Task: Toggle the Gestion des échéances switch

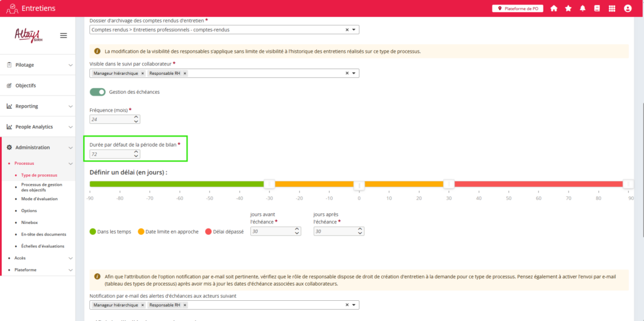Action: (97, 92)
